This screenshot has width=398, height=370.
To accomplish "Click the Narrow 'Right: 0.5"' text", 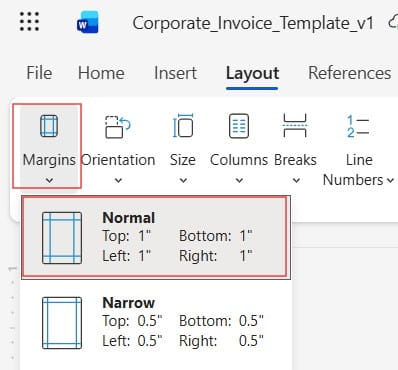I will click(x=221, y=341).
